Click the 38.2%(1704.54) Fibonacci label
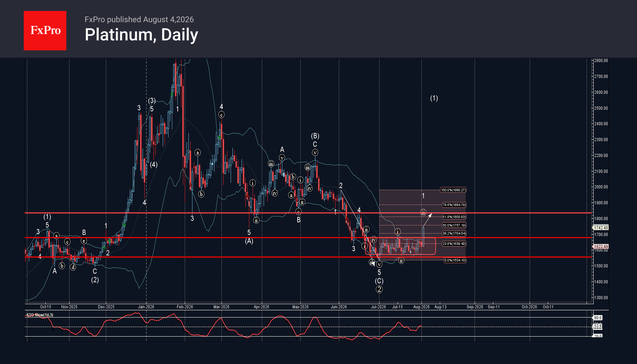 coord(454,233)
